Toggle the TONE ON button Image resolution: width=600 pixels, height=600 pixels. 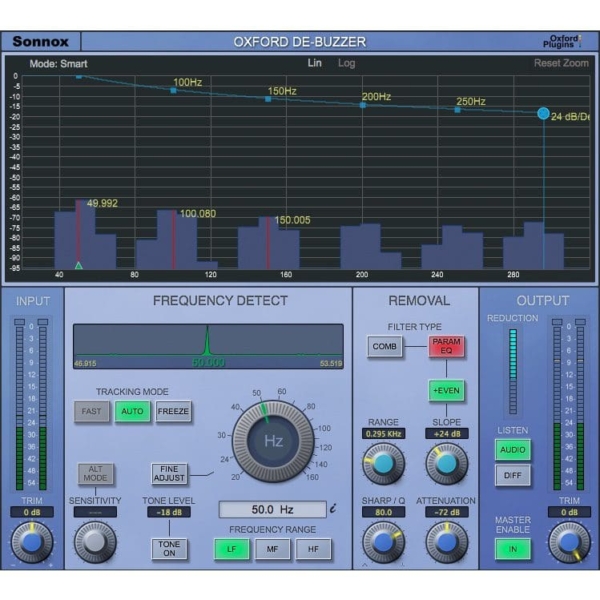click(169, 549)
